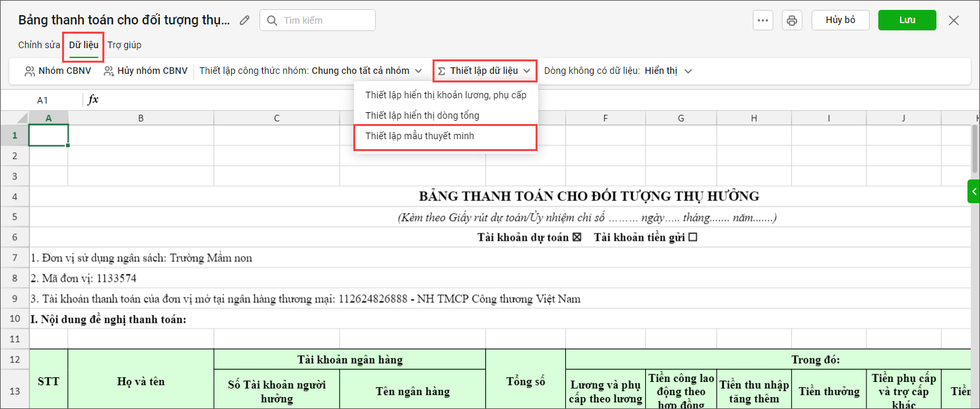Click the printer icon
980x409 pixels.
click(792, 20)
